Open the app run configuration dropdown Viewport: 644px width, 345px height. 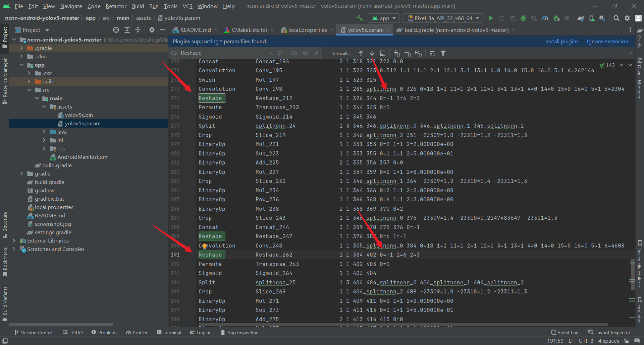pyautogui.click(x=384, y=18)
